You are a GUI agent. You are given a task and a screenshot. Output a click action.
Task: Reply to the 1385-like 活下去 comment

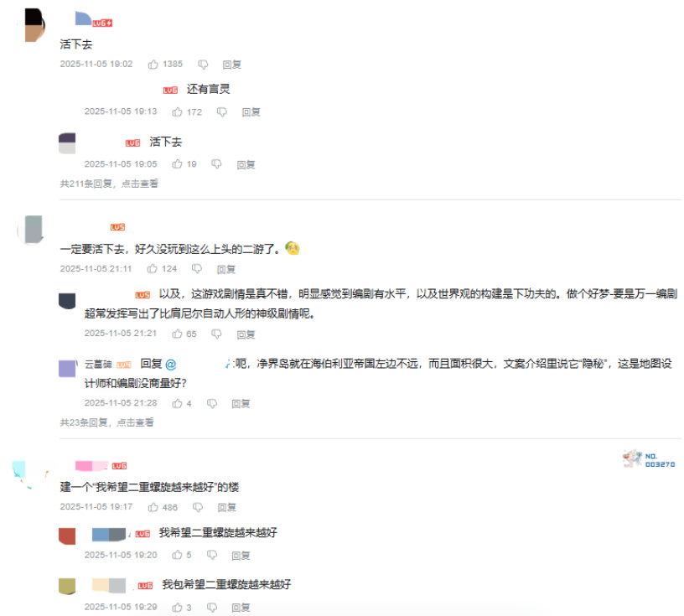coord(232,65)
